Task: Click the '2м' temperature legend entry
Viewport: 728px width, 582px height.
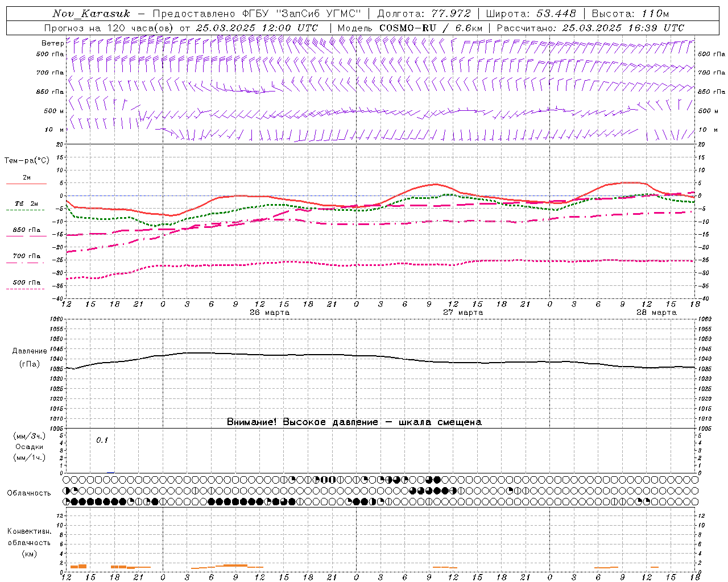Action: (x=27, y=177)
